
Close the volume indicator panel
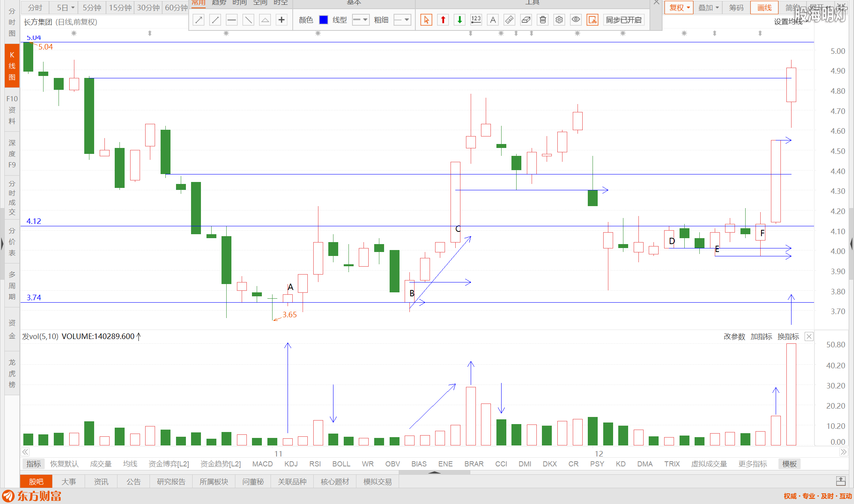click(x=809, y=336)
